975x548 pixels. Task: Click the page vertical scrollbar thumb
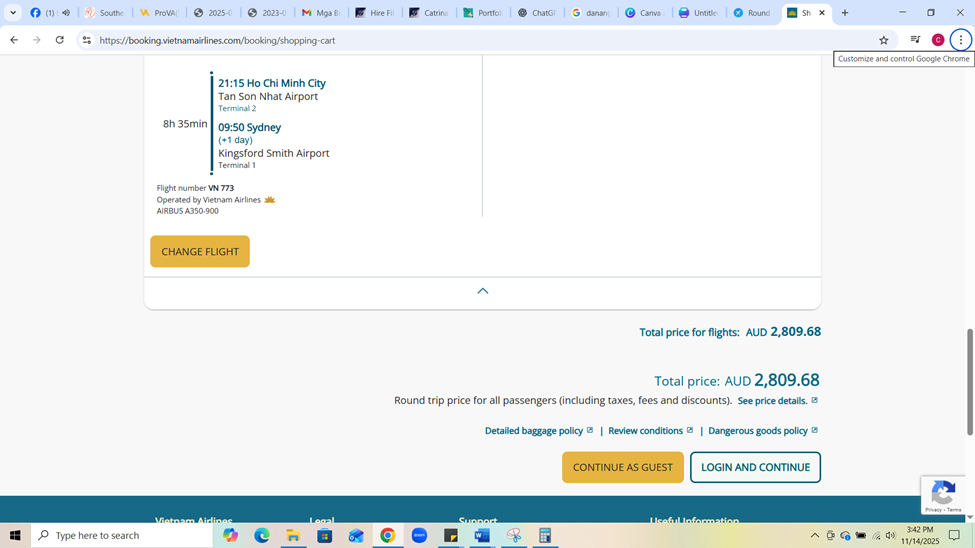[969, 382]
